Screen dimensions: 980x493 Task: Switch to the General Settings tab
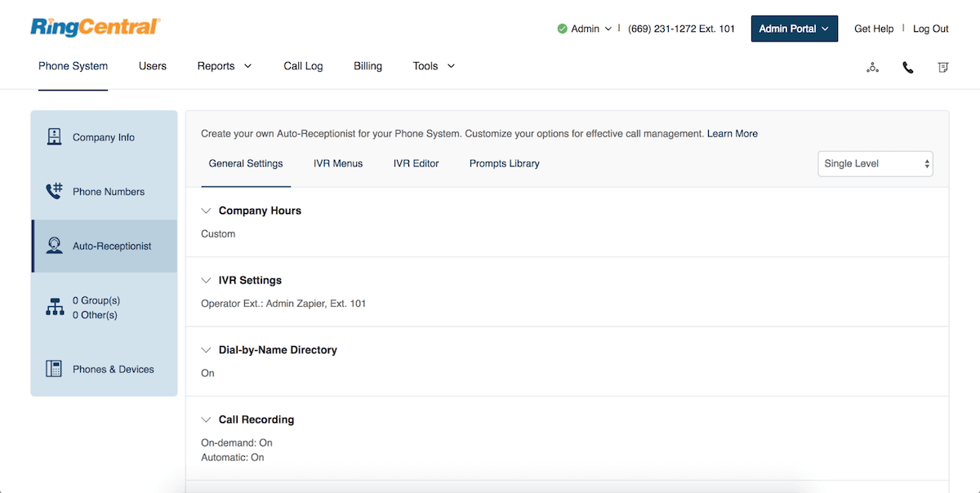point(246,163)
